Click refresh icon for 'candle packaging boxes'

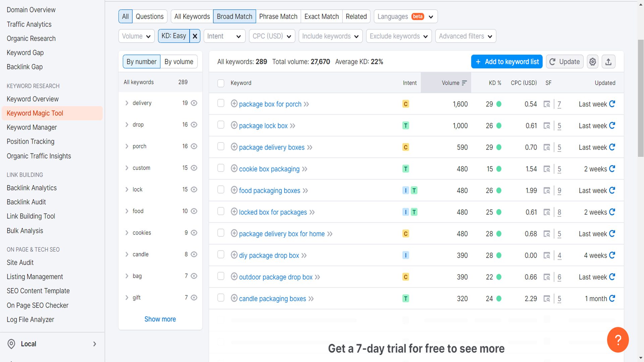612,298
